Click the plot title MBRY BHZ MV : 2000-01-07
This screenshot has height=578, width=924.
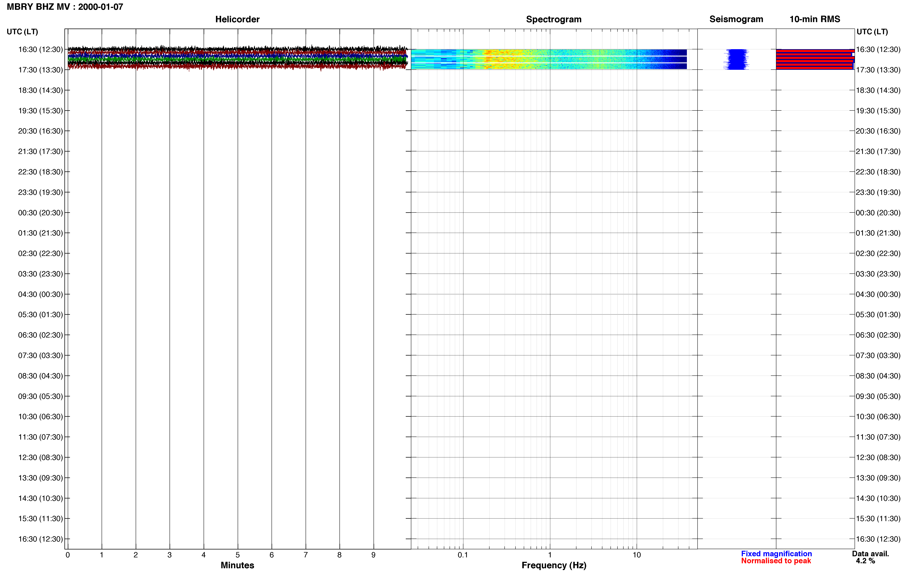tap(65, 7)
